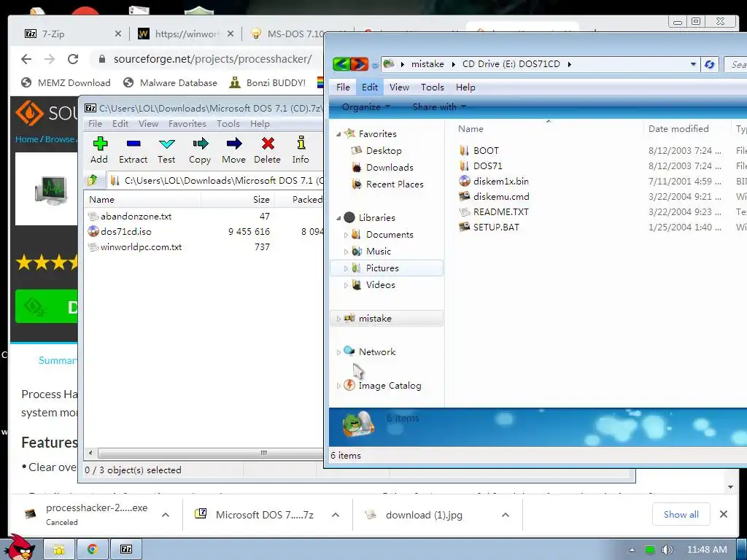The image size is (747, 560).
Task: Run Test on the 7-Zip archive
Action: point(166,150)
